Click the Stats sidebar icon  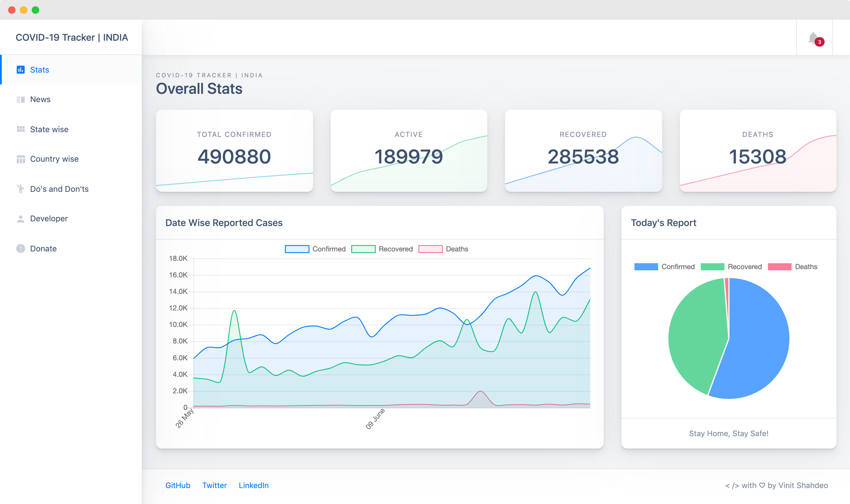coord(20,69)
